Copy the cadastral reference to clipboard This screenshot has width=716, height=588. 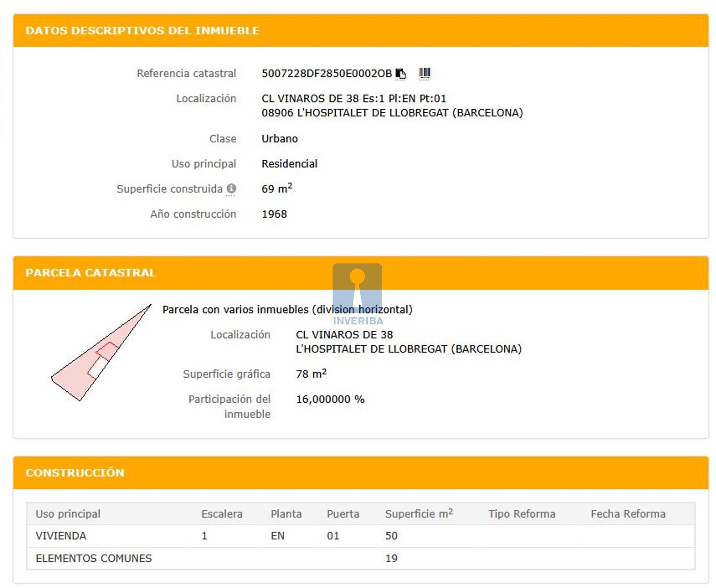tap(401, 74)
